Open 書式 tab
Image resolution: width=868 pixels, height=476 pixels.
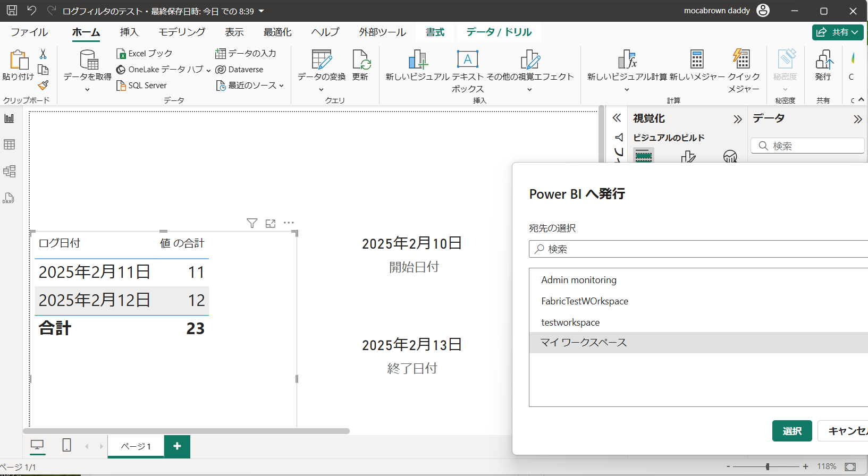coord(435,32)
